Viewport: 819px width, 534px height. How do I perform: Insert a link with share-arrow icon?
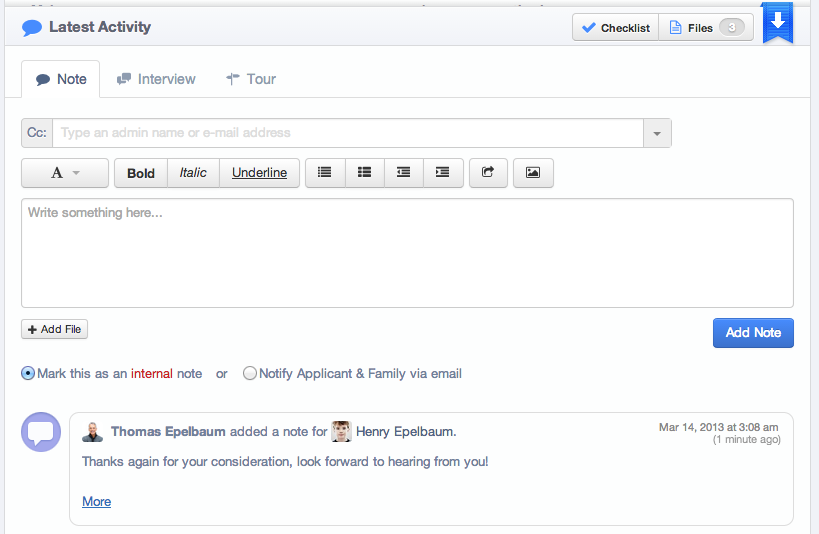(x=488, y=172)
